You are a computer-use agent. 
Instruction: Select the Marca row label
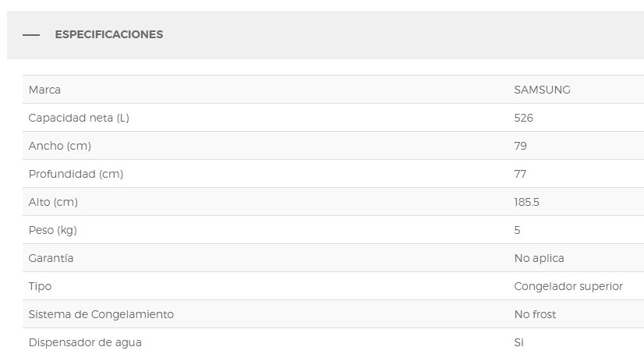coord(44,90)
